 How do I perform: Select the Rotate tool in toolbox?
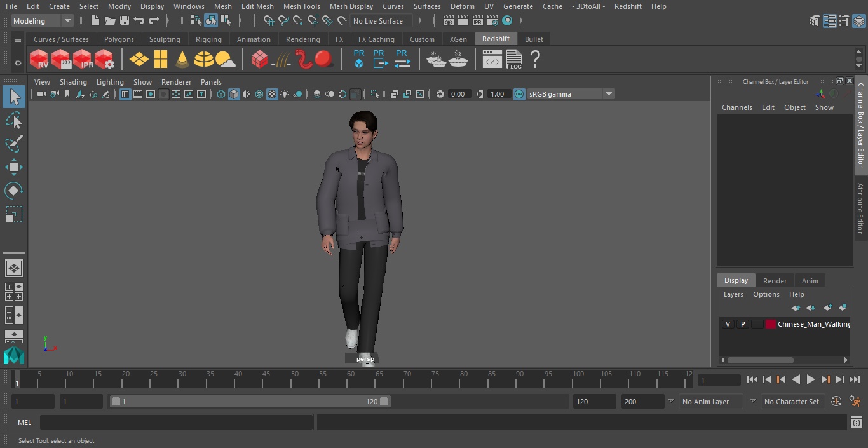point(13,191)
